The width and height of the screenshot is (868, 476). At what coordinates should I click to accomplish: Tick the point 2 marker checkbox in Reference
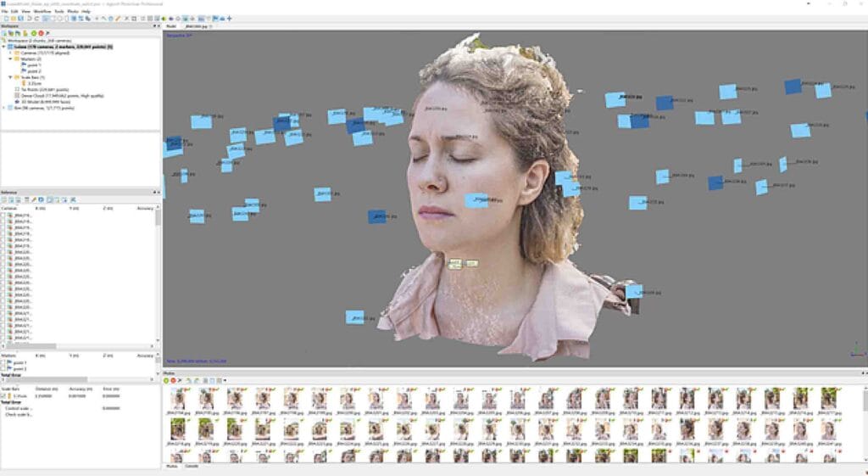pos(3,368)
